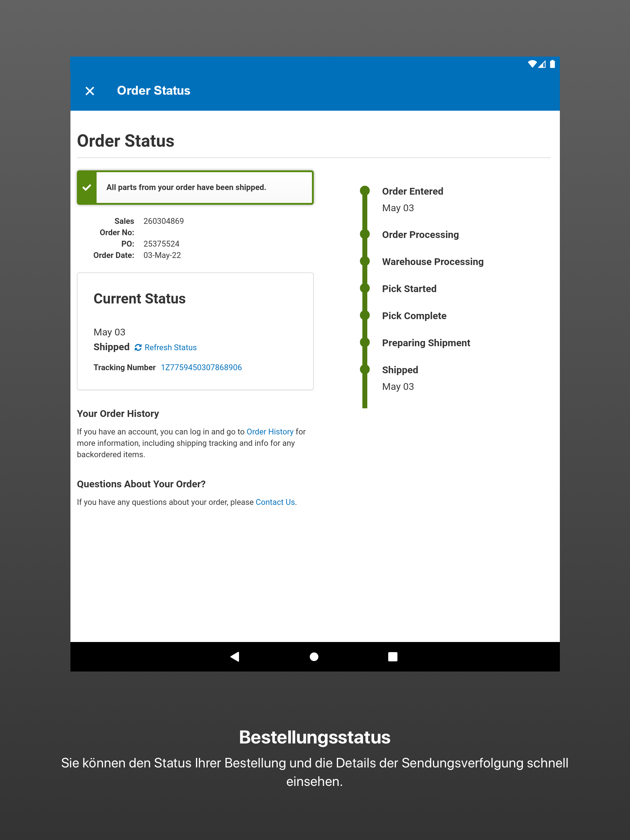Click the battery status icon
This screenshot has width=630, height=840.
[x=552, y=64]
